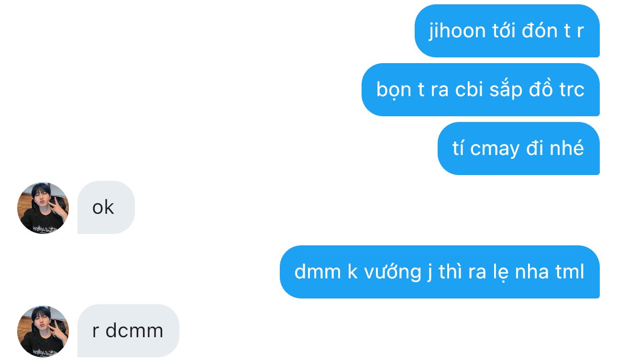Select the "dmm k vướng j thì ra lẹ" bubble
This screenshot has height=364, width=617.
point(440,272)
